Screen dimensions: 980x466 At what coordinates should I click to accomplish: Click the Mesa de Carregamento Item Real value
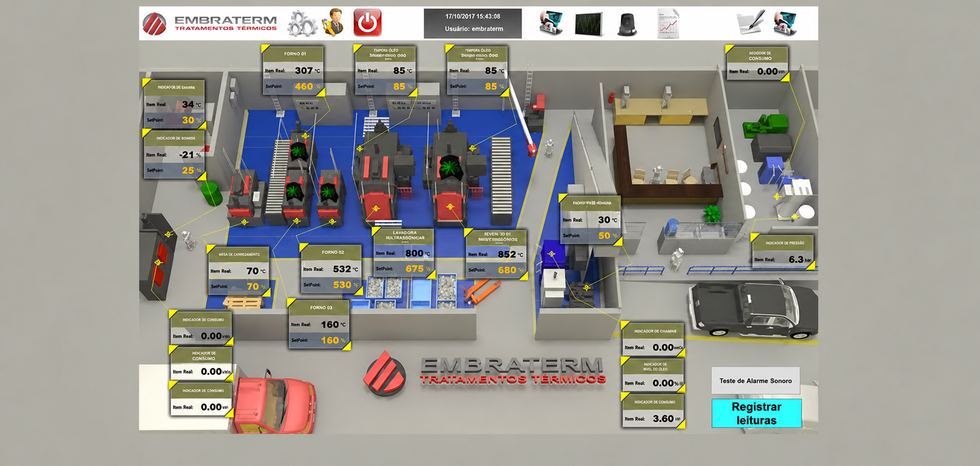256,271
